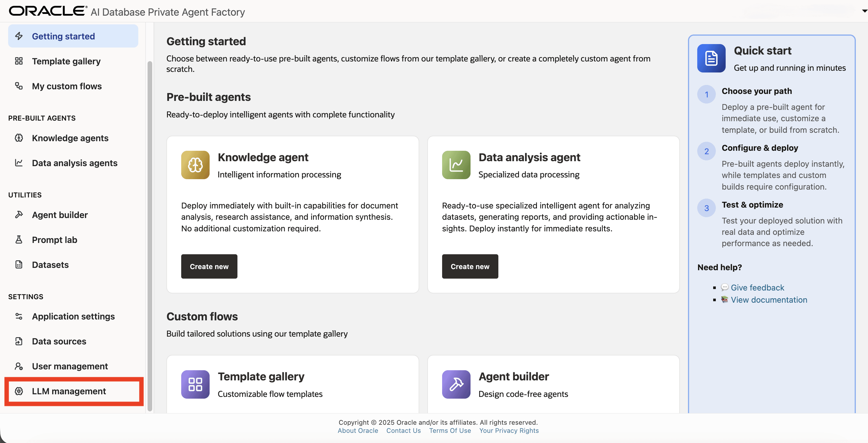Click the Data analysis agent card title

click(529, 157)
